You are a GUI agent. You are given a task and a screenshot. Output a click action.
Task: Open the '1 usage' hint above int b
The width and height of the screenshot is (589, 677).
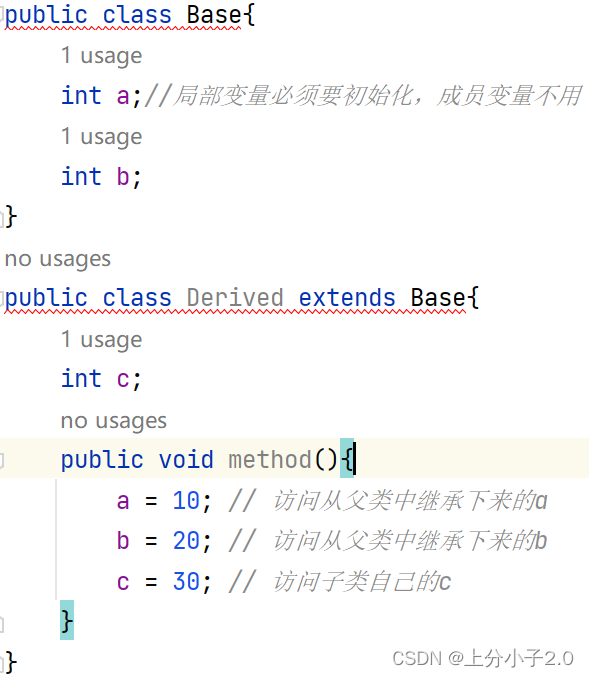coord(101,137)
